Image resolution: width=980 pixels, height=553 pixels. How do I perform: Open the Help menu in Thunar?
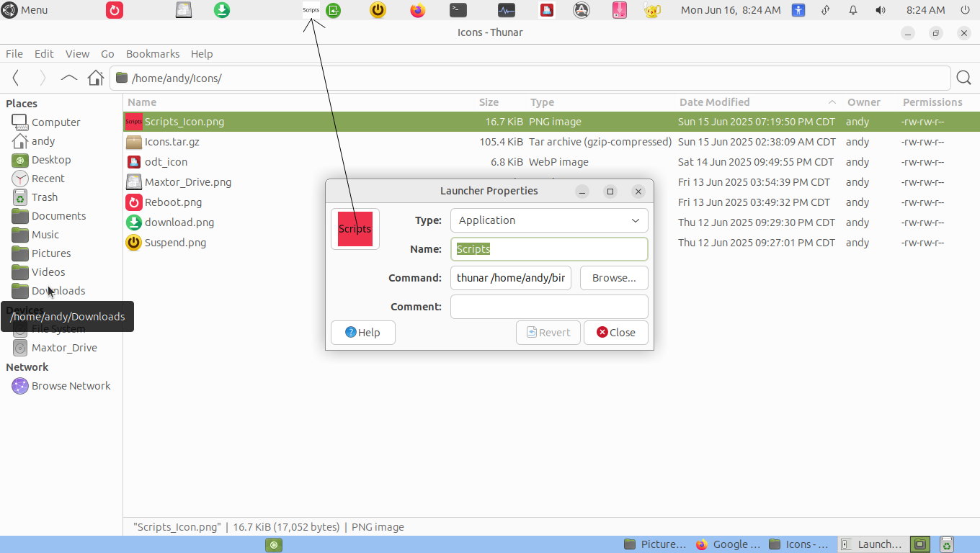(202, 54)
